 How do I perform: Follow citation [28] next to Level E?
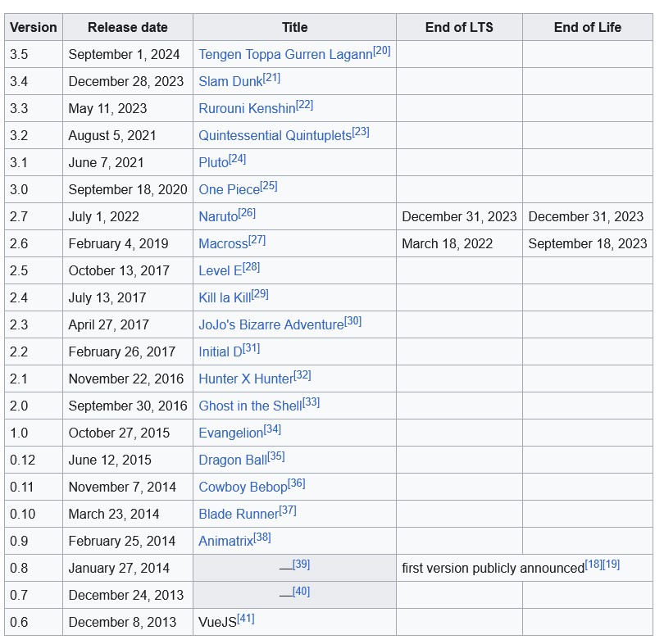pos(251,267)
